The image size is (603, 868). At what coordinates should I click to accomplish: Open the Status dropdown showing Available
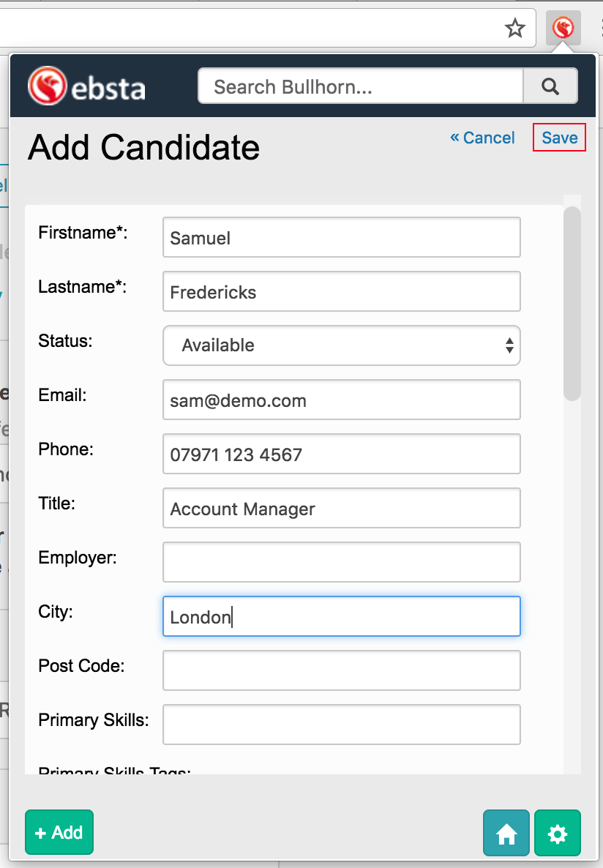(341, 345)
